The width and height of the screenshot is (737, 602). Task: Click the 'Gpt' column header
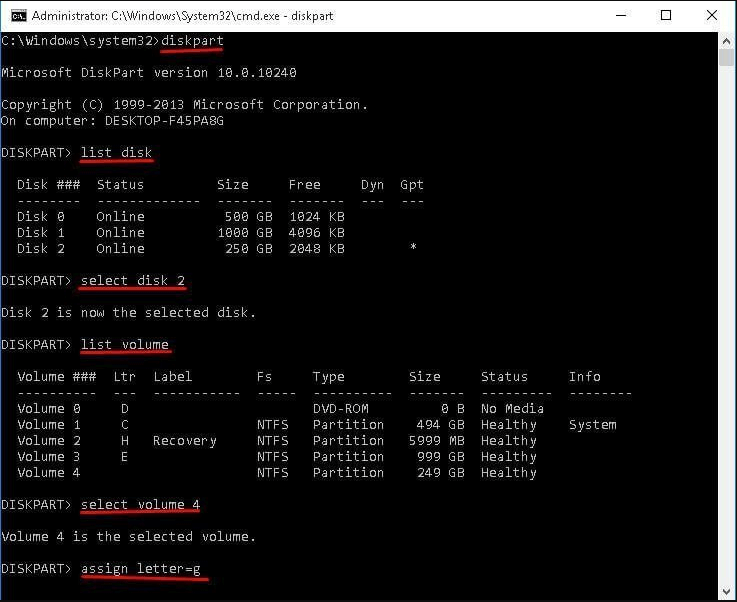tap(412, 185)
